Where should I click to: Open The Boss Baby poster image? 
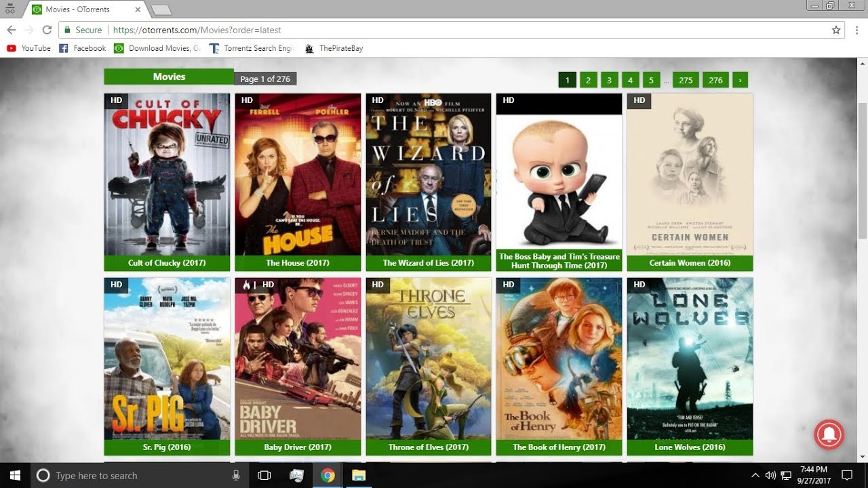pyautogui.click(x=559, y=171)
